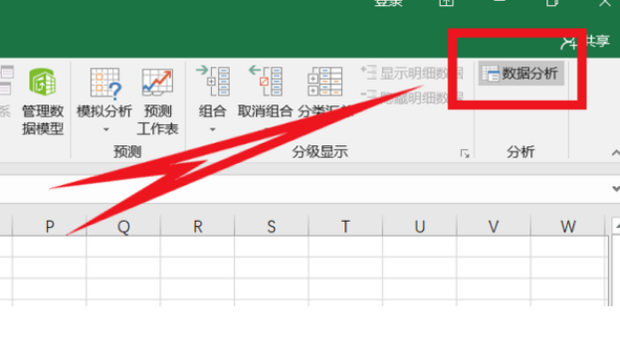Select column T header
Screen dimensions: 620x362
(345, 226)
